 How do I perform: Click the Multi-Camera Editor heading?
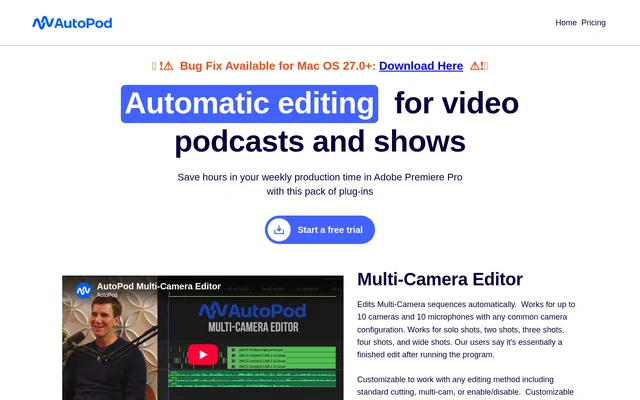(440, 280)
